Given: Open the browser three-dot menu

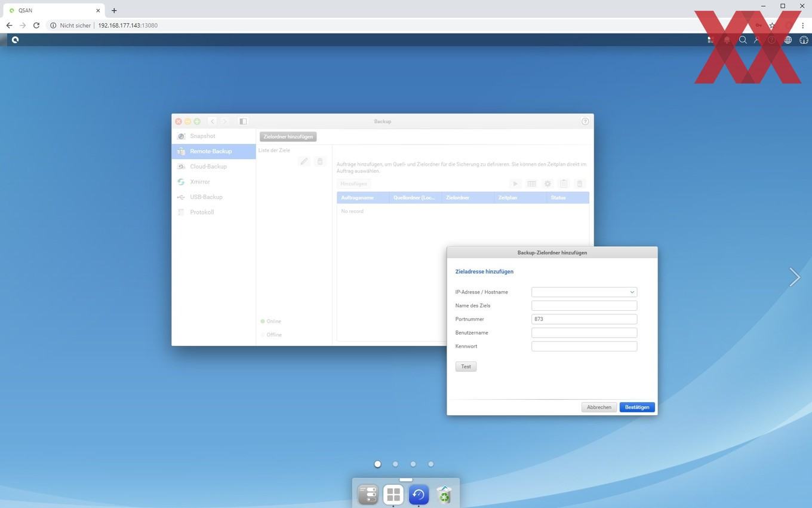Looking at the screenshot, I should coord(803,26).
